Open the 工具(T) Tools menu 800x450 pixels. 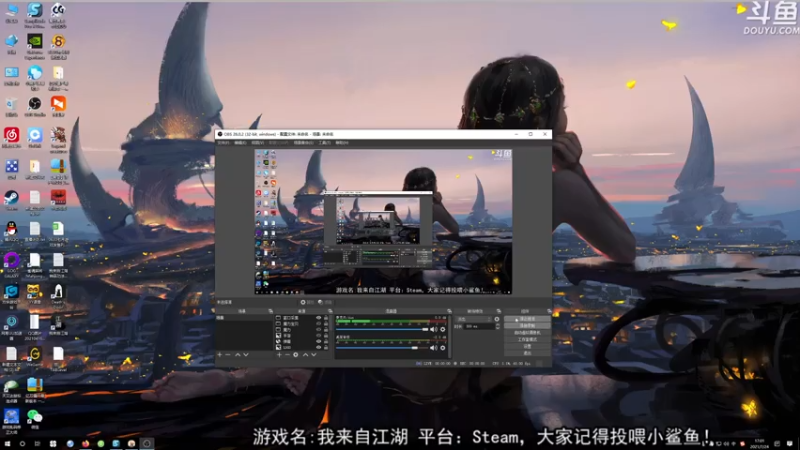[x=325, y=143]
